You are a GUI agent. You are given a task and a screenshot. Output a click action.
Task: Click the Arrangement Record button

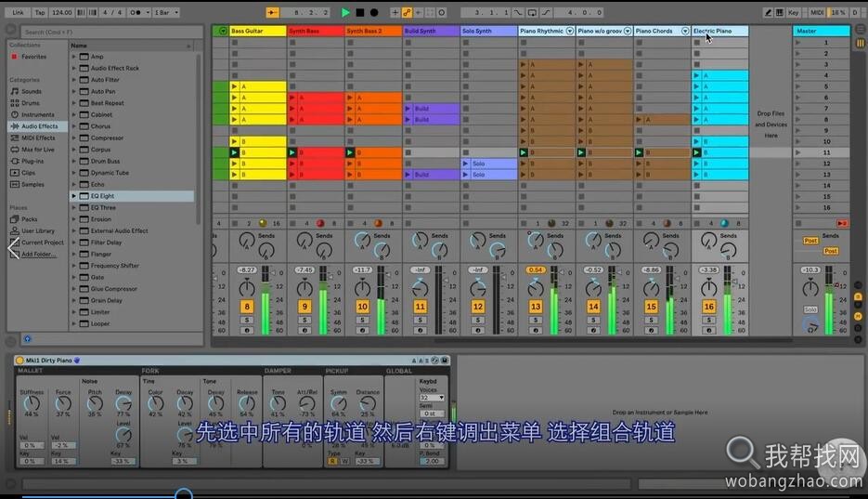point(374,12)
